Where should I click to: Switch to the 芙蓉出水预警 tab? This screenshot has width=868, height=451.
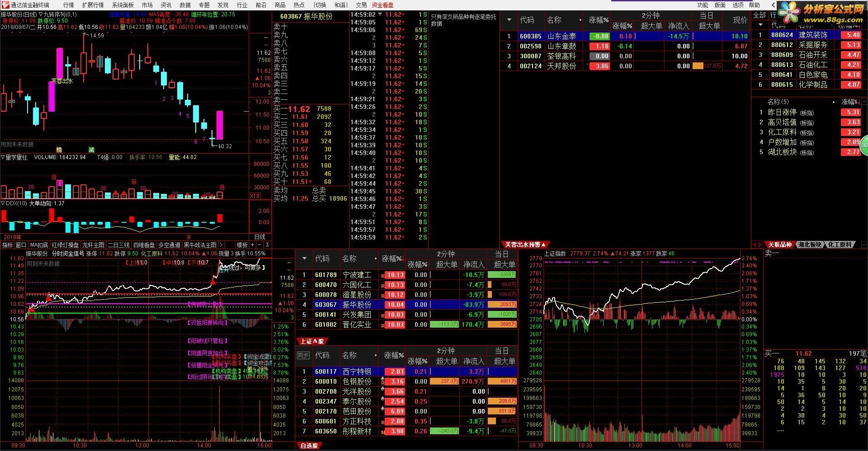point(524,244)
